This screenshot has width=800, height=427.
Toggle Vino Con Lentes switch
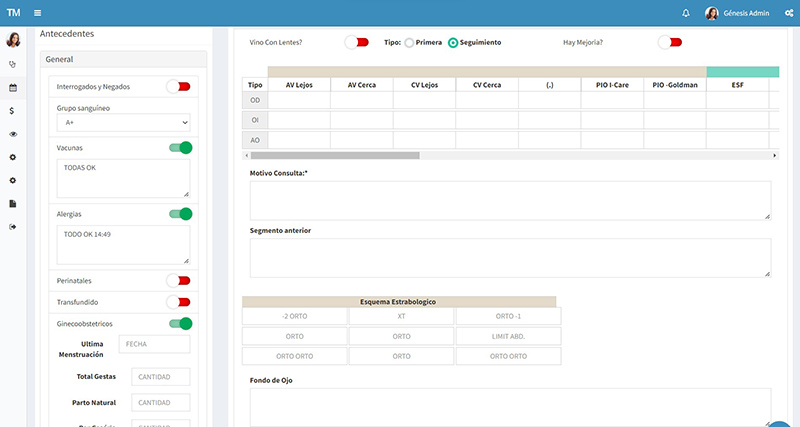tap(357, 42)
